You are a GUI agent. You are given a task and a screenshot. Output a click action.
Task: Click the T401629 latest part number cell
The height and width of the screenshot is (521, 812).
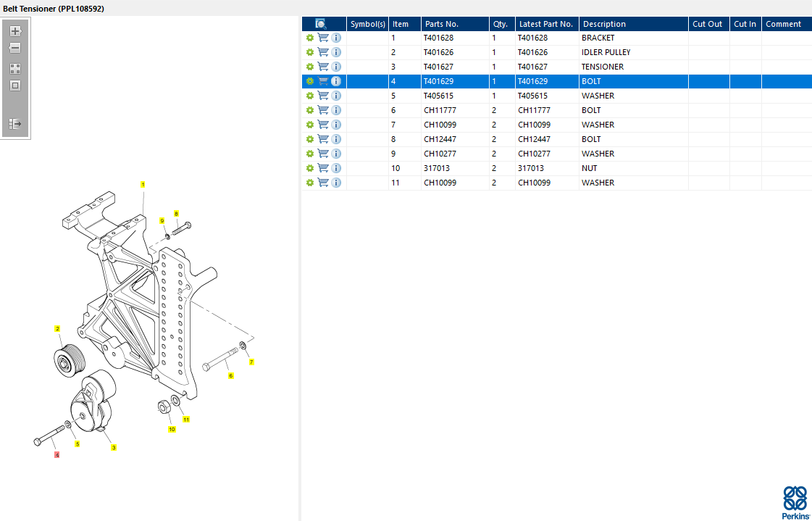[547, 81]
